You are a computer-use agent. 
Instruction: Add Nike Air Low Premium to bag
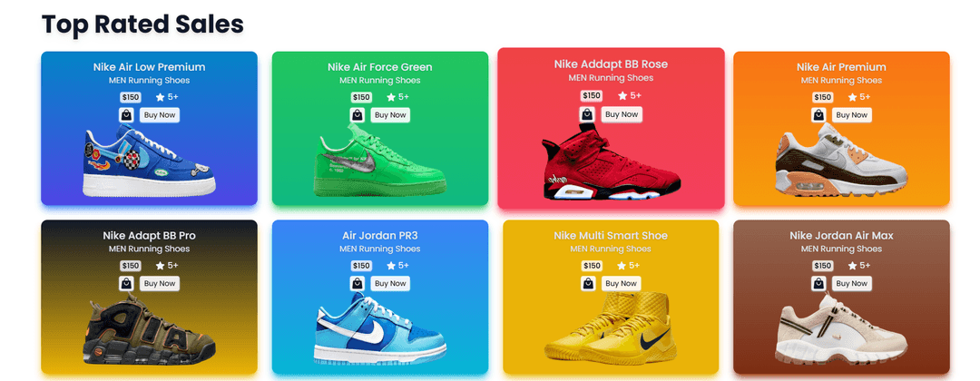[x=126, y=115]
